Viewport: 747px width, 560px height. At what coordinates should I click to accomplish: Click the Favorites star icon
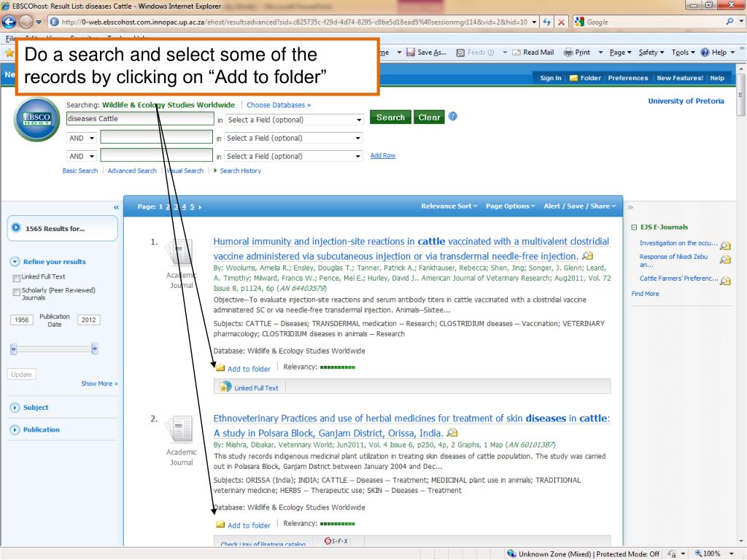tap(9, 52)
